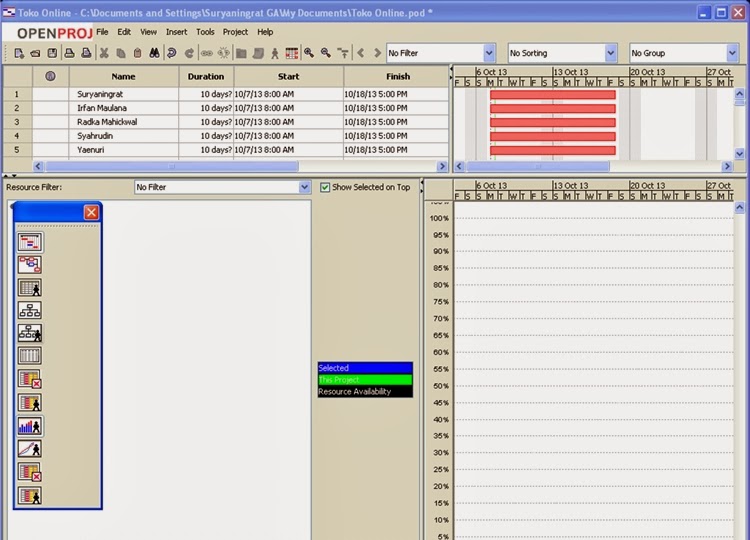
Task: Open the Insert menu
Action: pyautogui.click(x=176, y=32)
